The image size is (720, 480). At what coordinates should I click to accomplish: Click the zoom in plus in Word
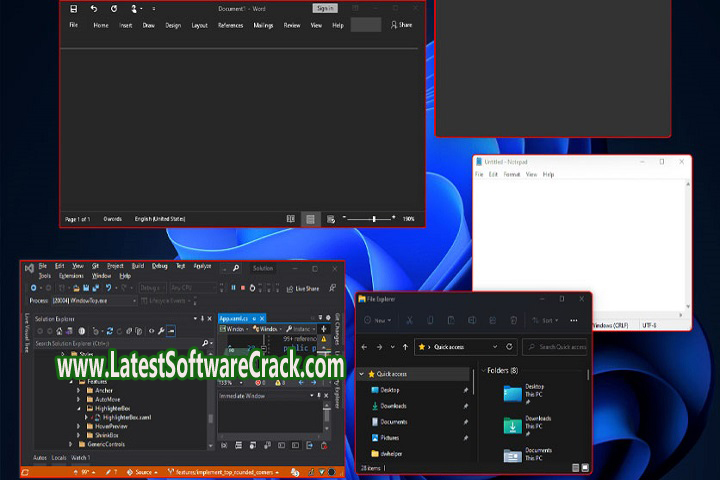tap(394, 217)
